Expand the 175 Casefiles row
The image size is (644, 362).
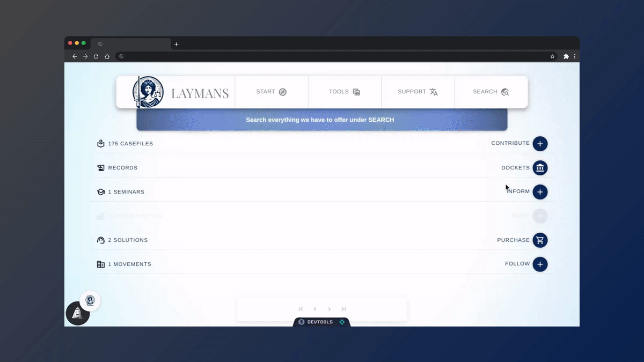pyautogui.click(x=130, y=144)
